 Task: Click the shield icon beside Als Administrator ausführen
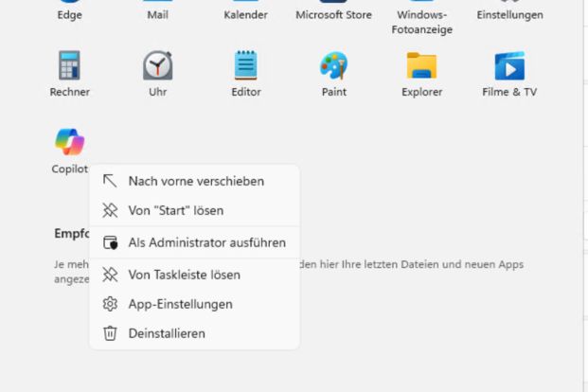point(110,242)
